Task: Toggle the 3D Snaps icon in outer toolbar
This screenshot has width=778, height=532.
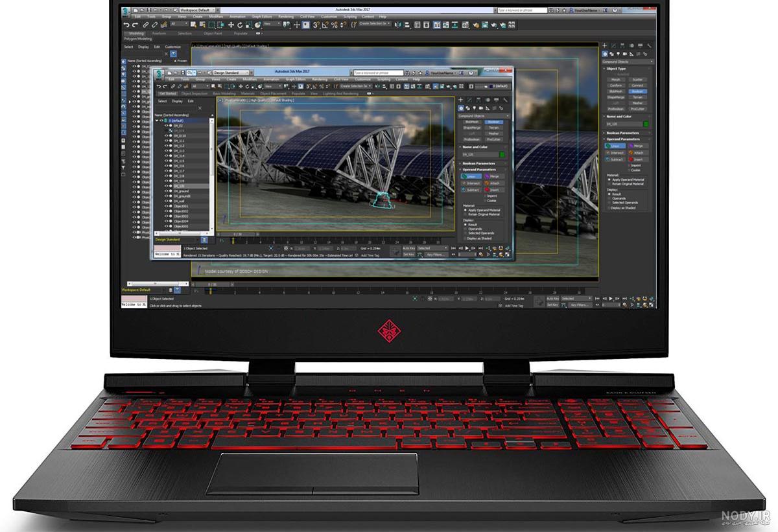Action: [x=316, y=25]
